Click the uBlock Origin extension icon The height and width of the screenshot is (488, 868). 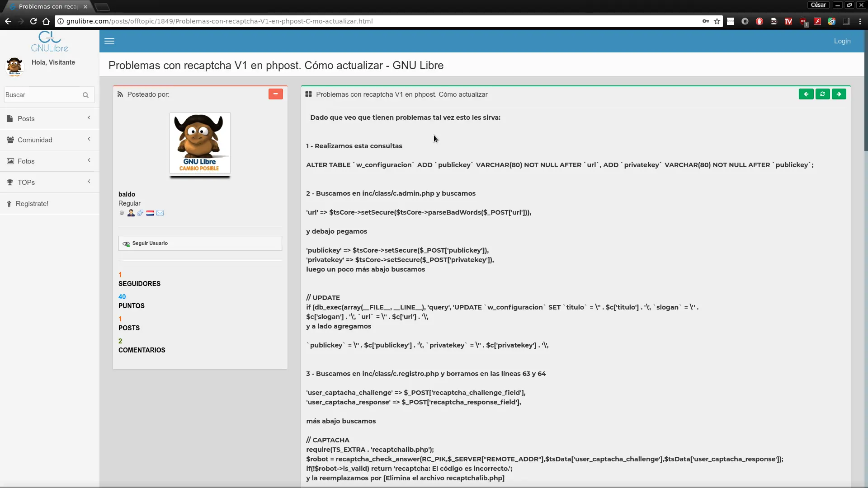point(803,22)
